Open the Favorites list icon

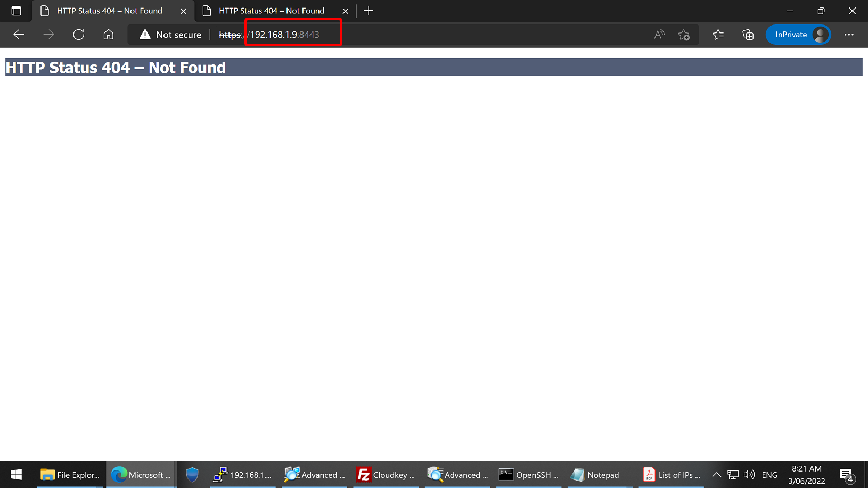click(718, 35)
